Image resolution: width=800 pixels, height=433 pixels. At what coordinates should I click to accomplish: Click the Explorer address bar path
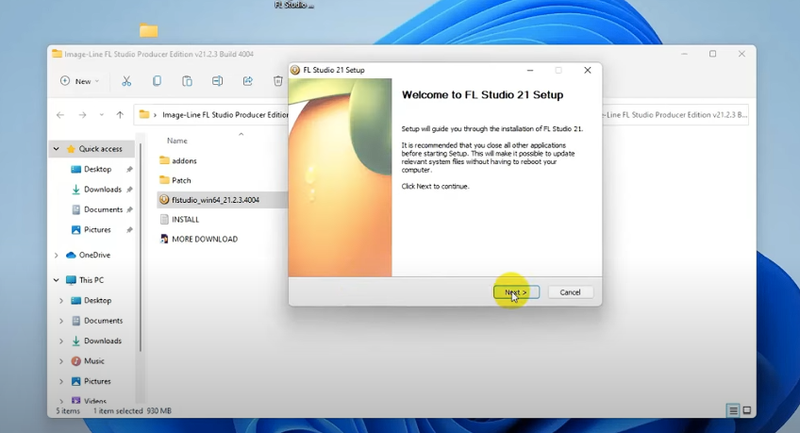point(211,115)
